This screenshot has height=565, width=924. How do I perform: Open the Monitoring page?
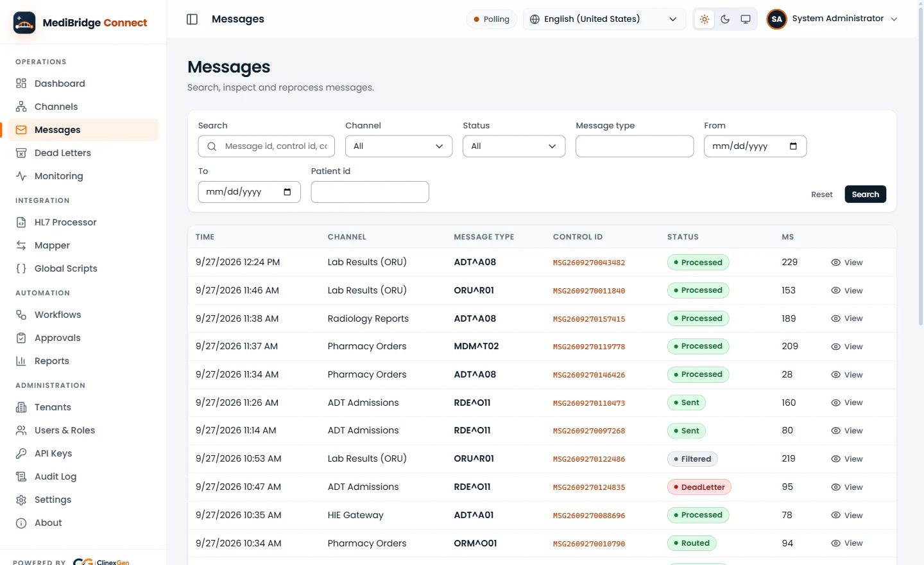click(83, 176)
